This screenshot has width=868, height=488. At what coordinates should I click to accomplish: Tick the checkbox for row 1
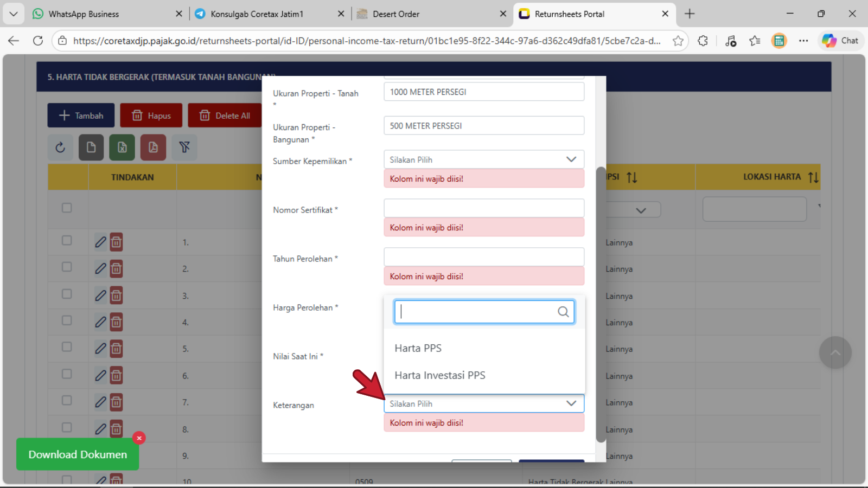[x=67, y=240]
